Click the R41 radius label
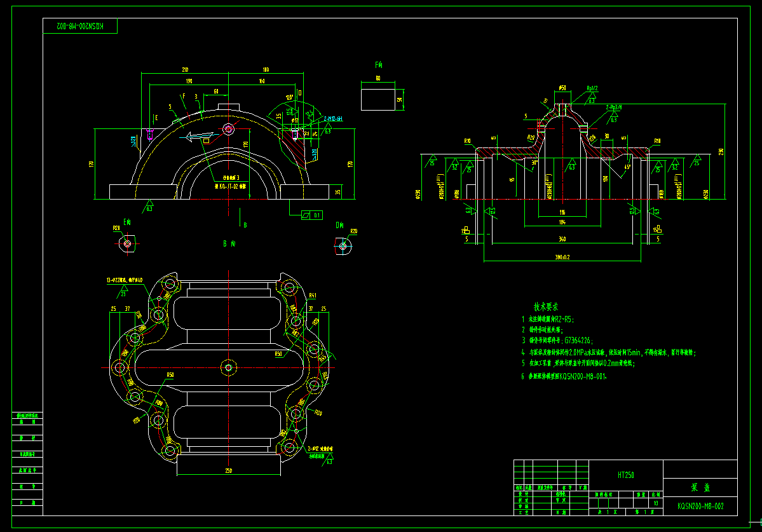Image resolution: width=762 pixels, height=532 pixels. [x=313, y=296]
